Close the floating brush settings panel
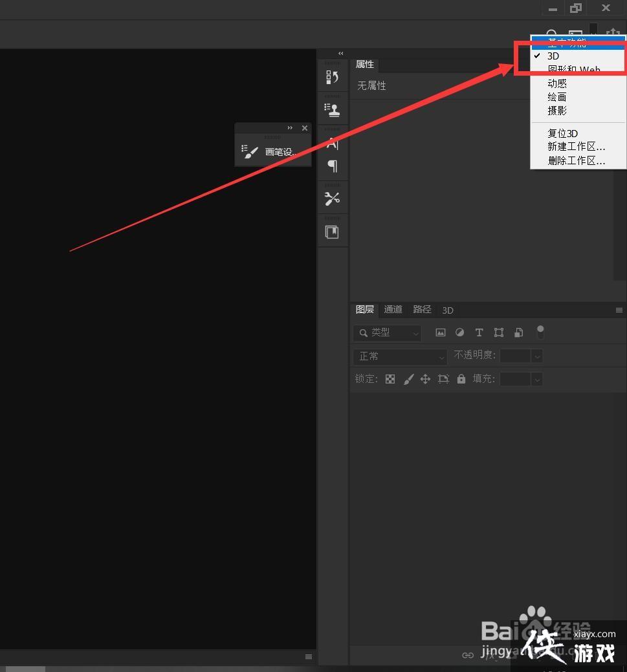This screenshot has height=672, width=627. pos(305,128)
